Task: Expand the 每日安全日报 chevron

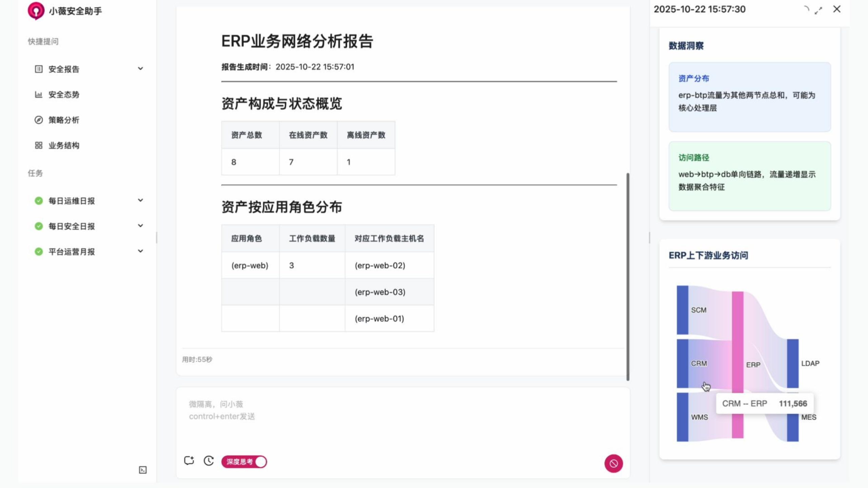Action: click(x=140, y=226)
